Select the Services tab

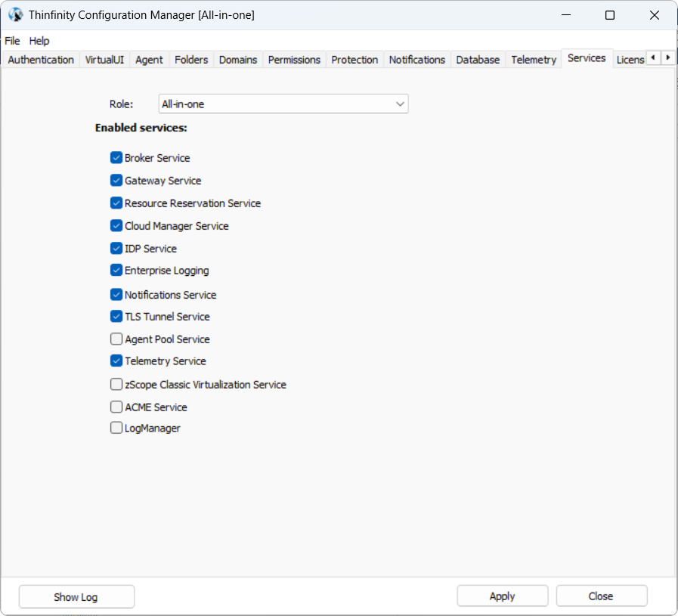587,58
